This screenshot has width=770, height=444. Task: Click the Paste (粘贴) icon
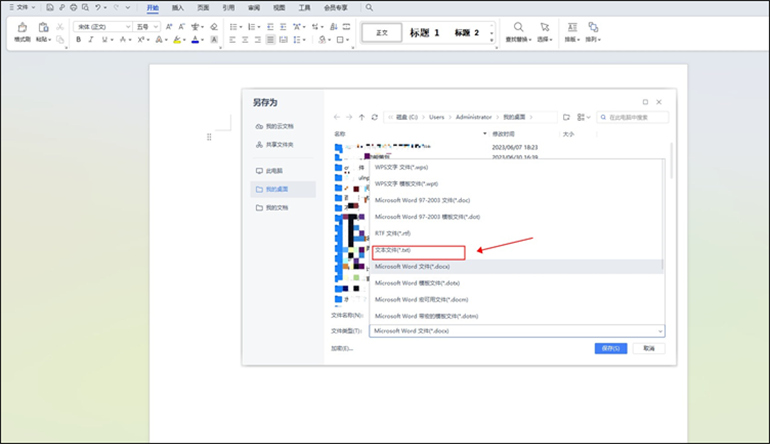pyautogui.click(x=44, y=28)
